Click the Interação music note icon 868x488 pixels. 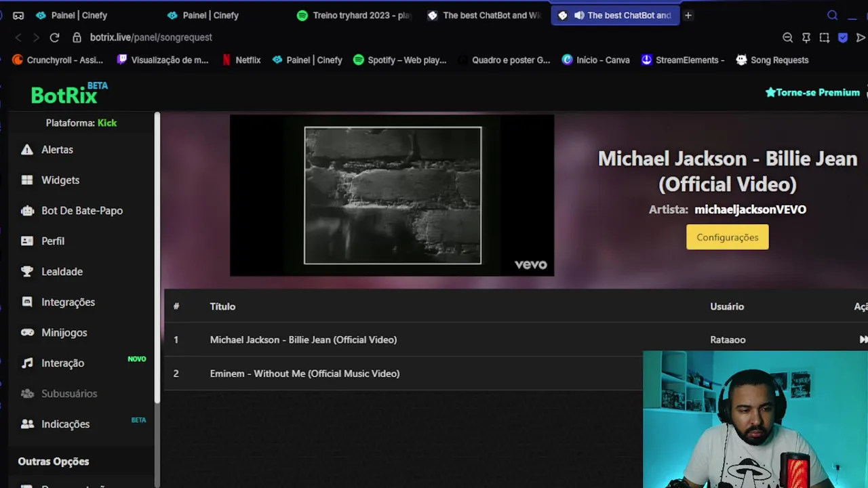tap(27, 363)
